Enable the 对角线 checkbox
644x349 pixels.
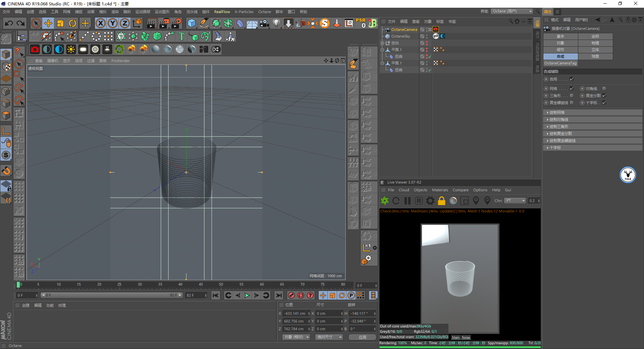604,89
